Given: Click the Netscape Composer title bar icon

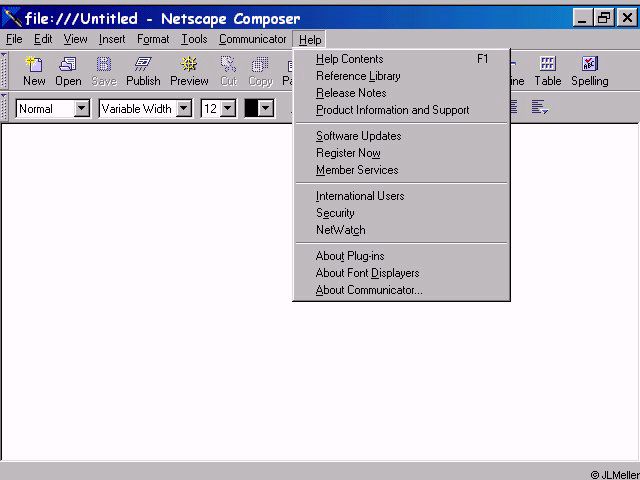Looking at the screenshot, I should point(12,18).
